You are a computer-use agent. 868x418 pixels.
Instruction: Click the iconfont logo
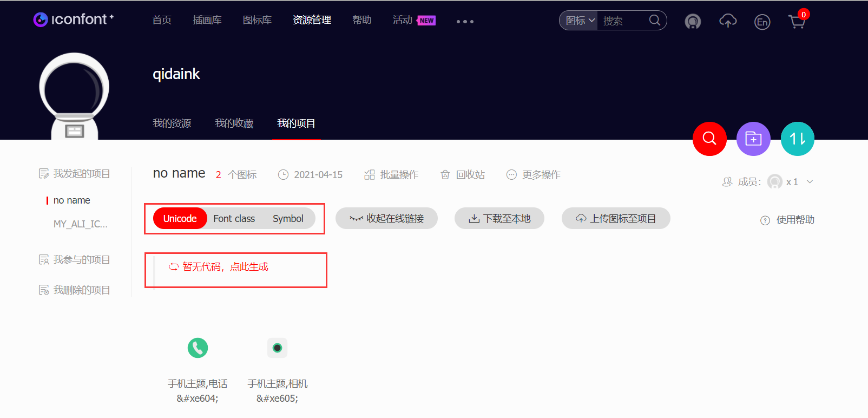(74, 19)
